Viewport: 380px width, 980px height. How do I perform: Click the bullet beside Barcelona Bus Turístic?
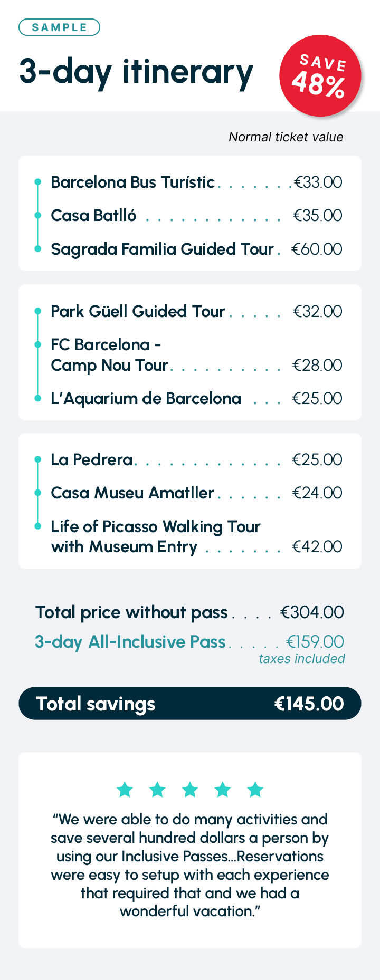37,182
